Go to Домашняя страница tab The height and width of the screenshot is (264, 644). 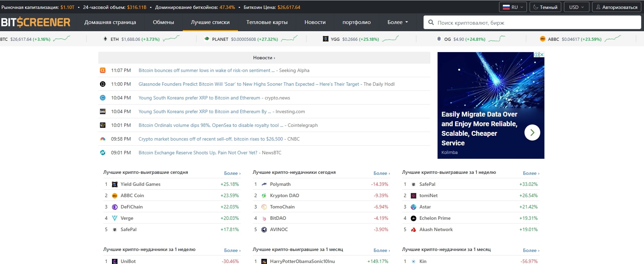pos(110,22)
